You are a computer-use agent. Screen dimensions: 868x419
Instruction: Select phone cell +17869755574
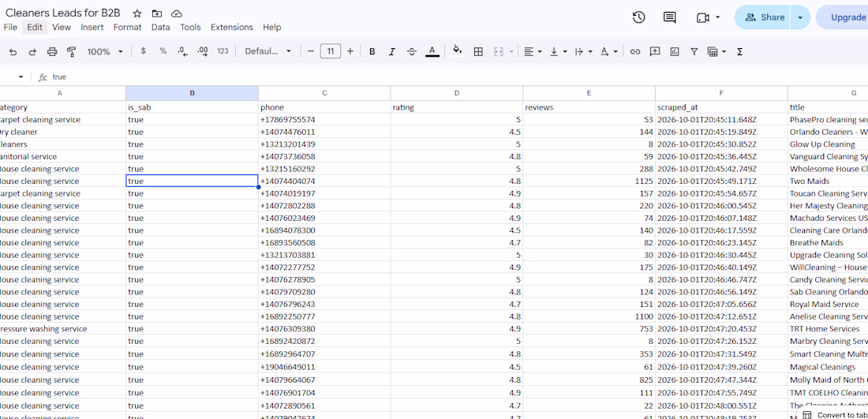click(324, 120)
